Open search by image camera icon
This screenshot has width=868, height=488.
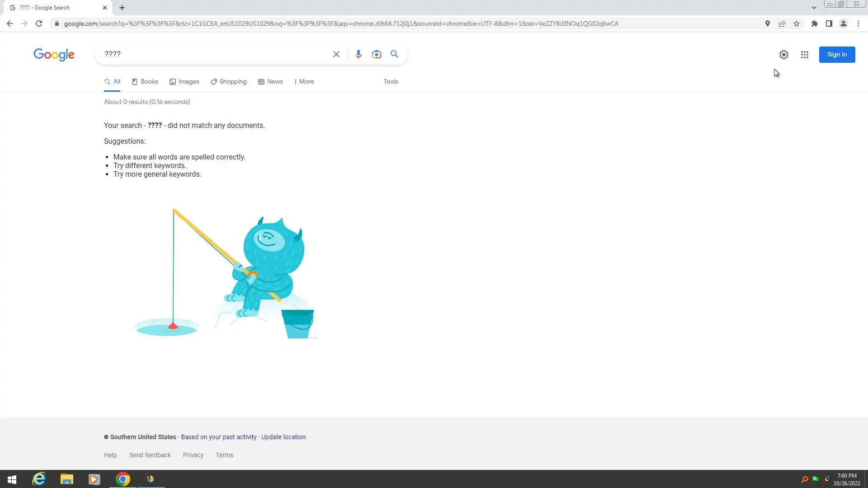[x=376, y=54]
